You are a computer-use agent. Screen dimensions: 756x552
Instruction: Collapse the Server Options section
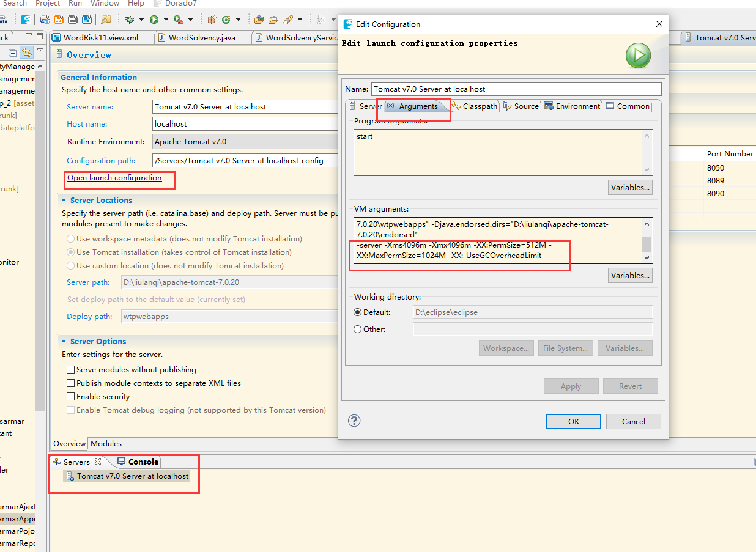click(64, 341)
